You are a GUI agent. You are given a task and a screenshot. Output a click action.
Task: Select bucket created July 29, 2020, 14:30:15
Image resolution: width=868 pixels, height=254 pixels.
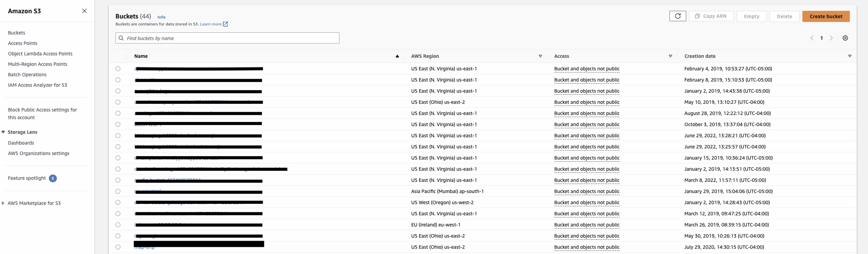pyautogui.click(x=118, y=247)
